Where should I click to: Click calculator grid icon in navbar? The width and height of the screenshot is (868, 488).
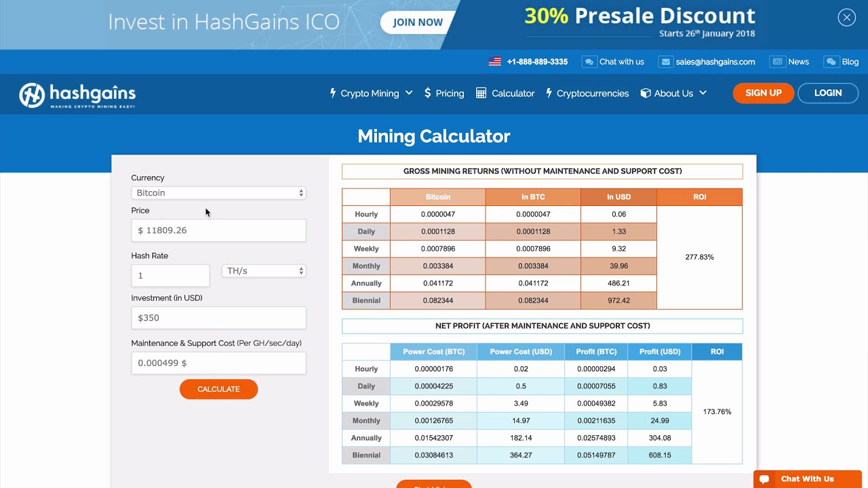(481, 93)
